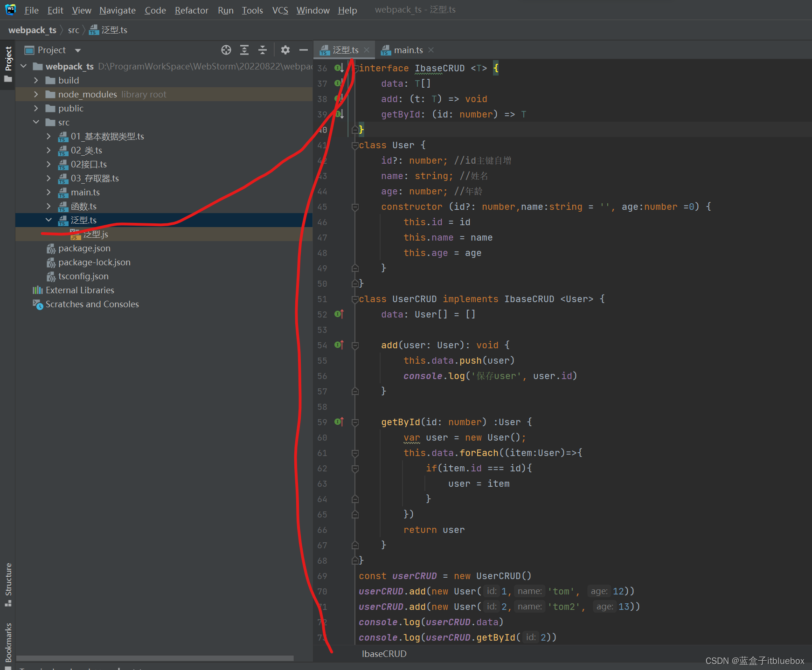812x670 pixels.
Task: Fold the class User block at line 41
Action: (x=355, y=145)
